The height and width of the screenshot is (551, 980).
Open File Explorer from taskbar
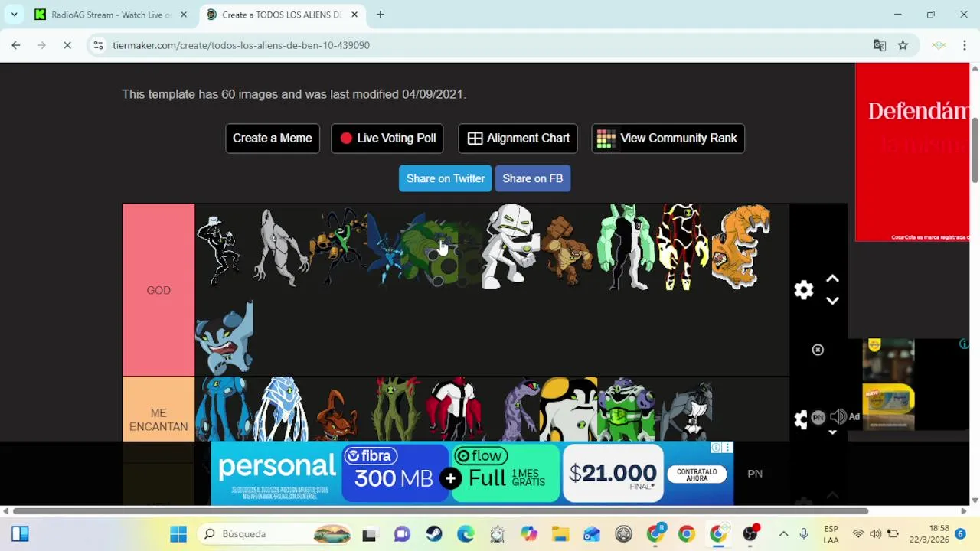click(560, 534)
